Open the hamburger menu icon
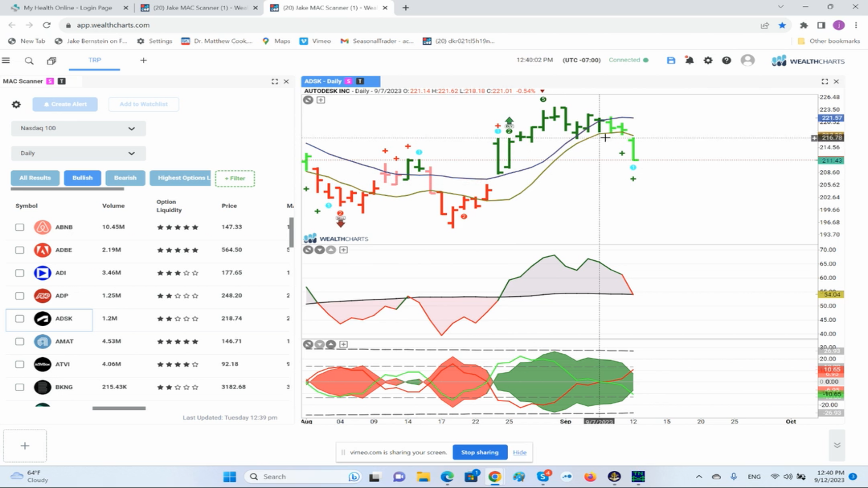This screenshot has height=488, width=868. tap(6, 61)
